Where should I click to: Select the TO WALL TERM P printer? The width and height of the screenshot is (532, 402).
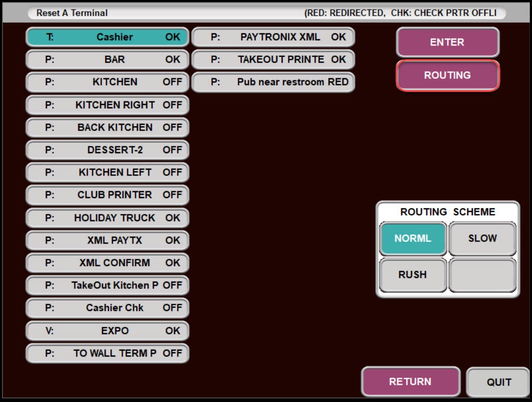pyautogui.click(x=107, y=353)
